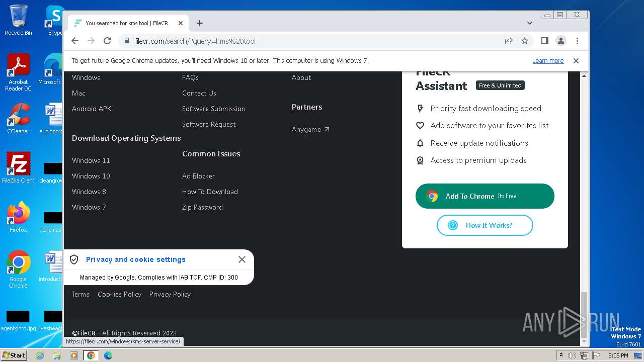Select the 'You searched for kms tool' tab
The image size is (644, 362).
[128, 23]
